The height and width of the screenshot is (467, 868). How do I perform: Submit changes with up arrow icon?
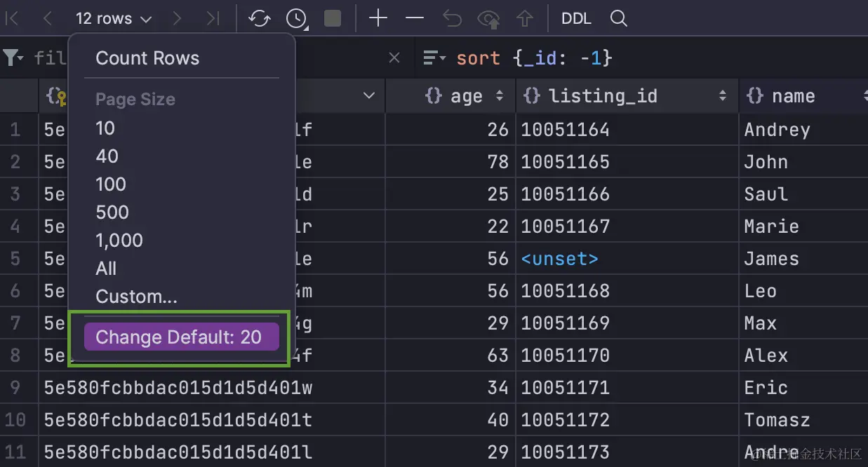(x=525, y=19)
